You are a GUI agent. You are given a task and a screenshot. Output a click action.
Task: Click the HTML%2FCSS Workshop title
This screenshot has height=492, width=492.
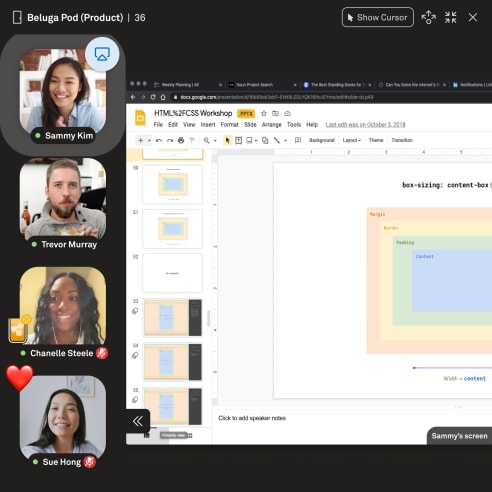coord(193,113)
